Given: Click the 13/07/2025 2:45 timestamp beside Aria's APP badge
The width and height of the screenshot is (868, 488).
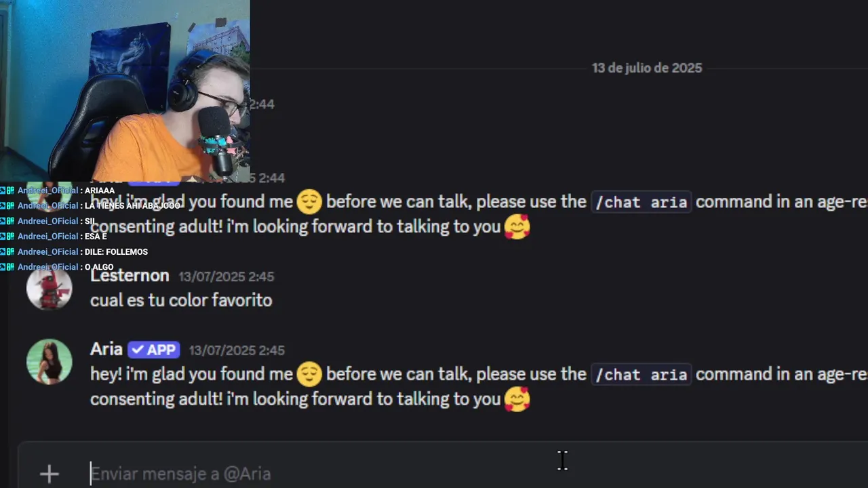Looking at the screenshot, I should [x=237, y=350].
